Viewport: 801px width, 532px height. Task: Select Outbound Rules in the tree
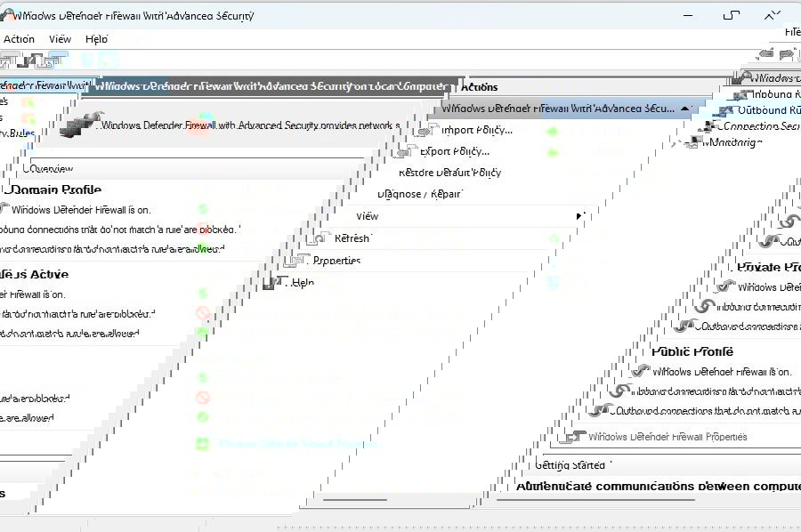[x=769, y=110]
